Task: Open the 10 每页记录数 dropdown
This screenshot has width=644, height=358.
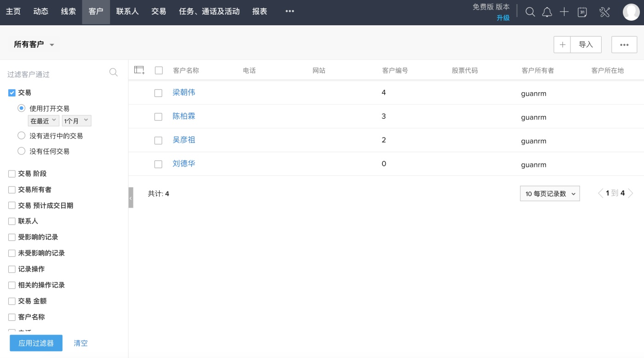Action: click(550, 193)
